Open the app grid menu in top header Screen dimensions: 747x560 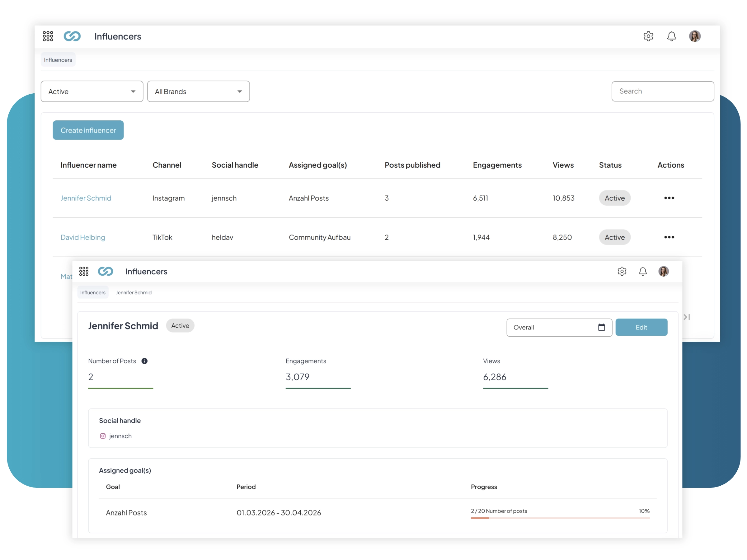pyautogui.click(x=48, y=36)
